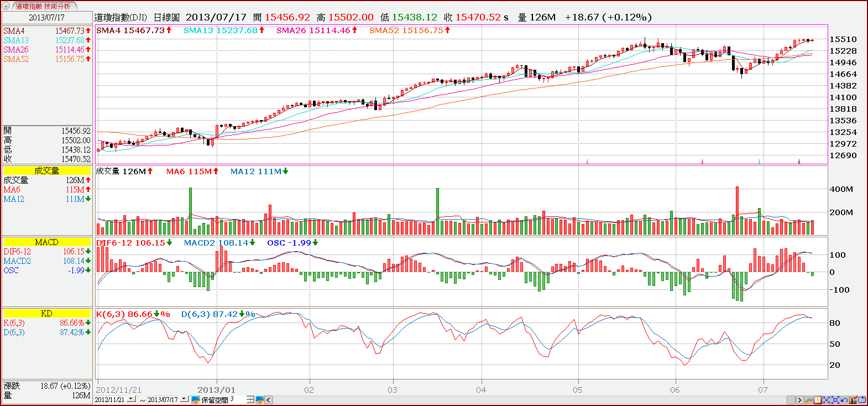
Task: Click the 04 month marker on time axis
Action: coord(481,390)
